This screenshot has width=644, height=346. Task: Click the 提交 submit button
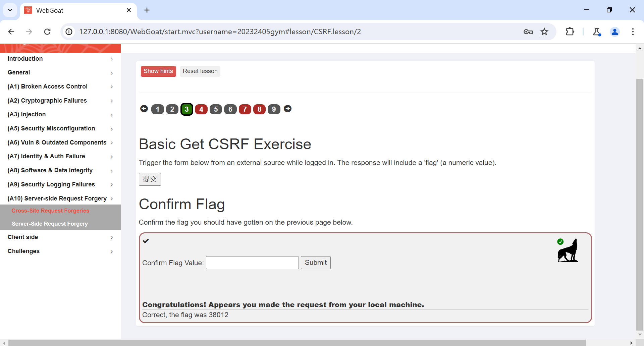click(150, 179)
